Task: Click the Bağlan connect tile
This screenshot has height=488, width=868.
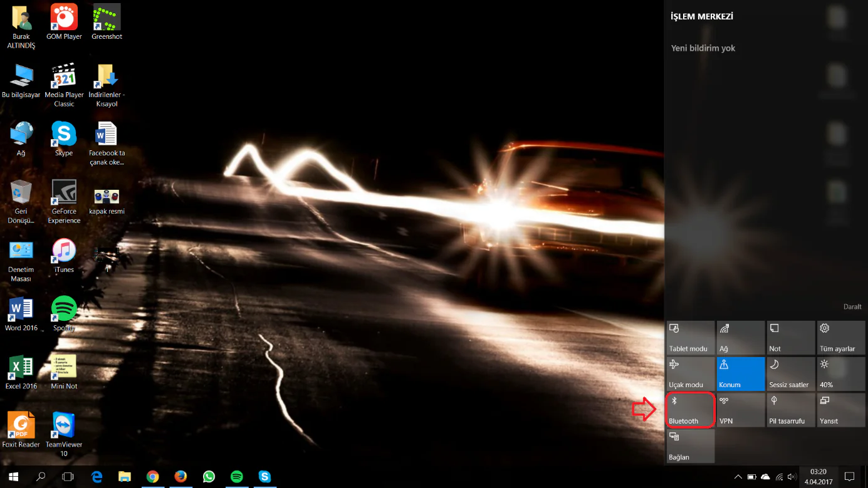Action: point(690,446)
